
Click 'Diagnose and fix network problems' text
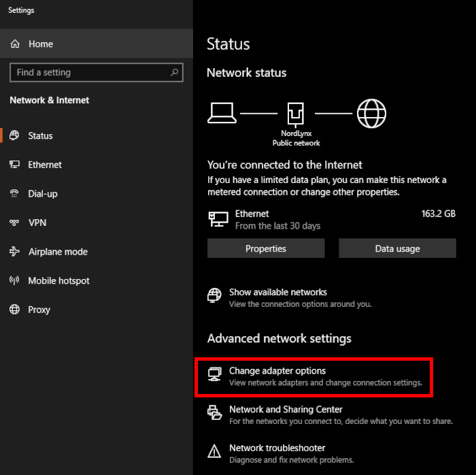coord(292,460)
